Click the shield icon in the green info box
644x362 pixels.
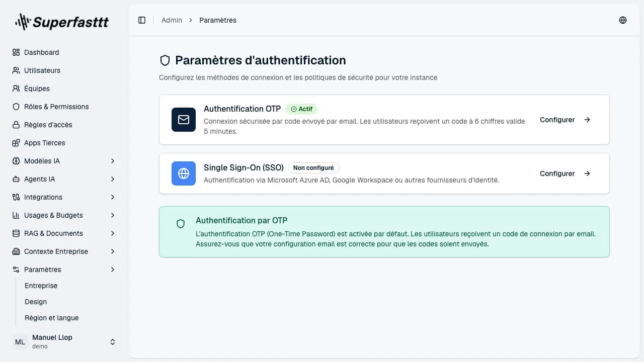[x=181, y=224]
